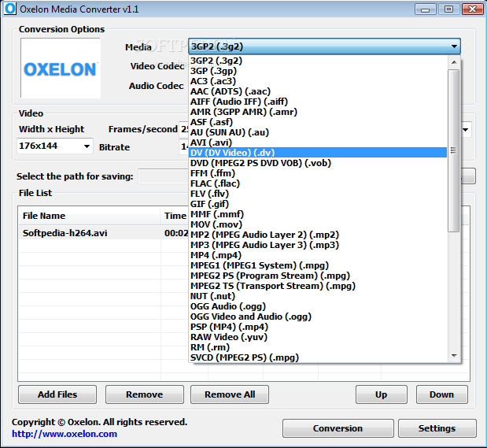Move file Down in list
The height and width of the screenshot is (448, 487).
pos(441,394)
